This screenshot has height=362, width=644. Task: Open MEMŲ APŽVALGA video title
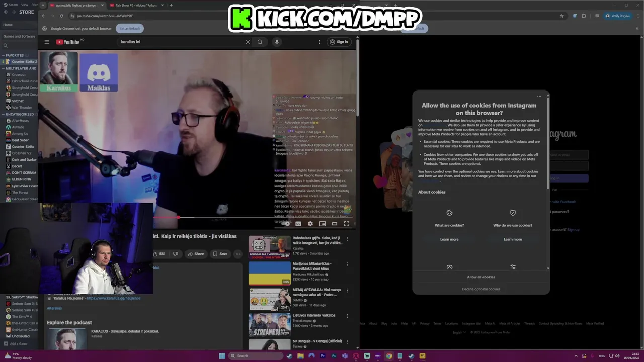(317, 292)
